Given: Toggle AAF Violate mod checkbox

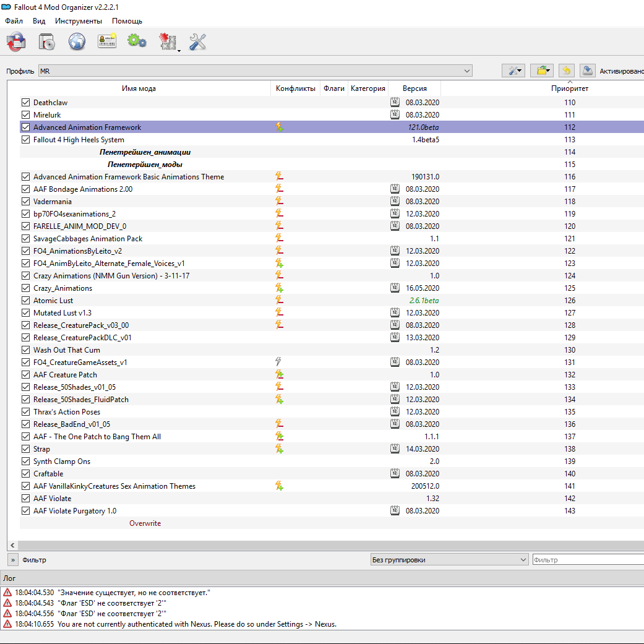Looking at the screenshot, I should 25,498.
